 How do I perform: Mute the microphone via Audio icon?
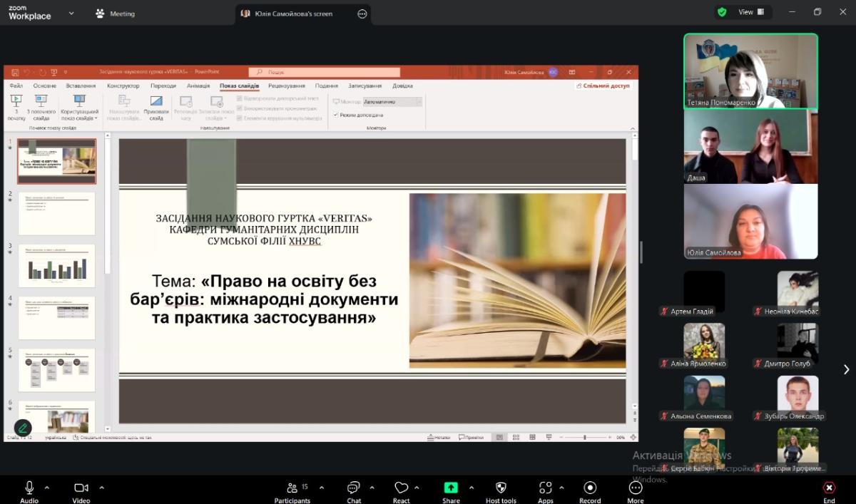click(x=29, y=488)
